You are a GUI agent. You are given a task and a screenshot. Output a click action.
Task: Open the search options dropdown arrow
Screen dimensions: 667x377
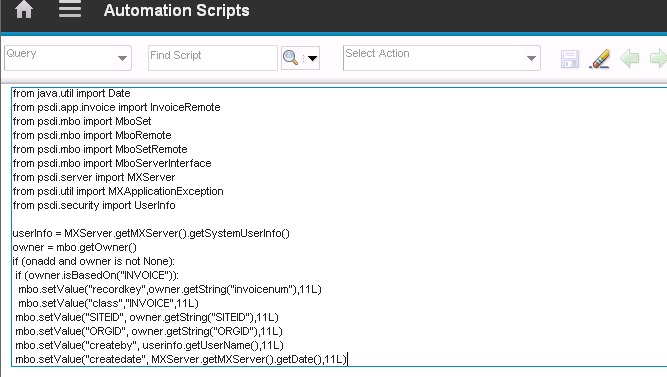click(x=312, y=58)
